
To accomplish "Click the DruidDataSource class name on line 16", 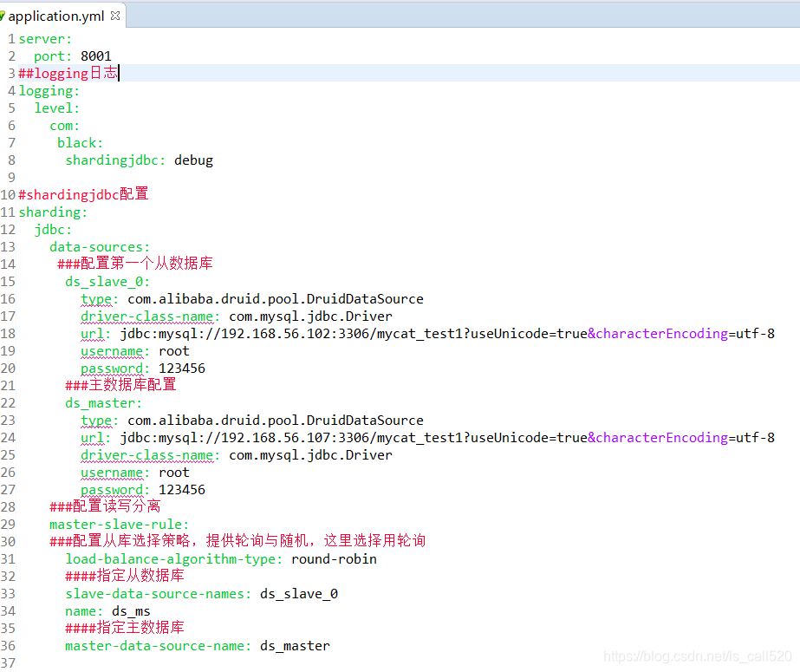I will point(376,298).
